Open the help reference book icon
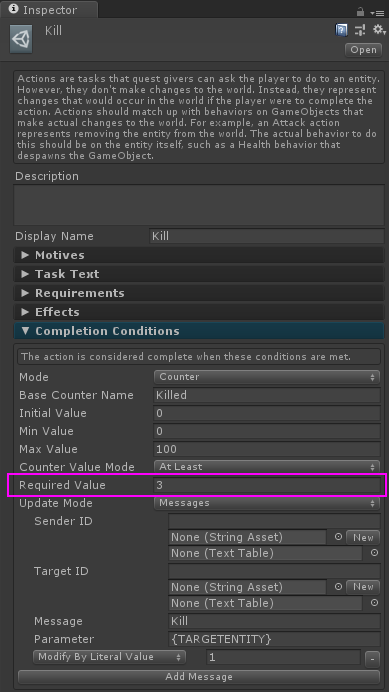The width and height of the screenshot is (389, 692). [x=341, y=30]
